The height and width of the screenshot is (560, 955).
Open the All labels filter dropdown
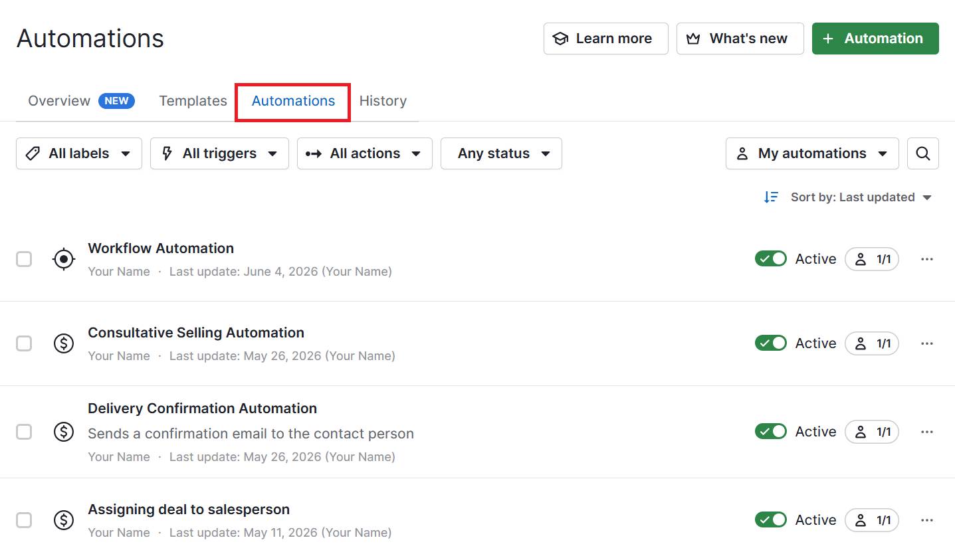pyautogui.click(x=79, y=153)
